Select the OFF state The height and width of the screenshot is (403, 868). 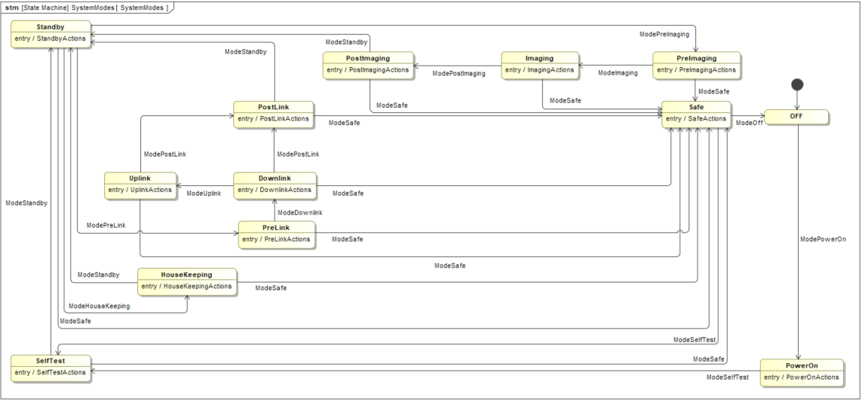(x=796, y=117)
